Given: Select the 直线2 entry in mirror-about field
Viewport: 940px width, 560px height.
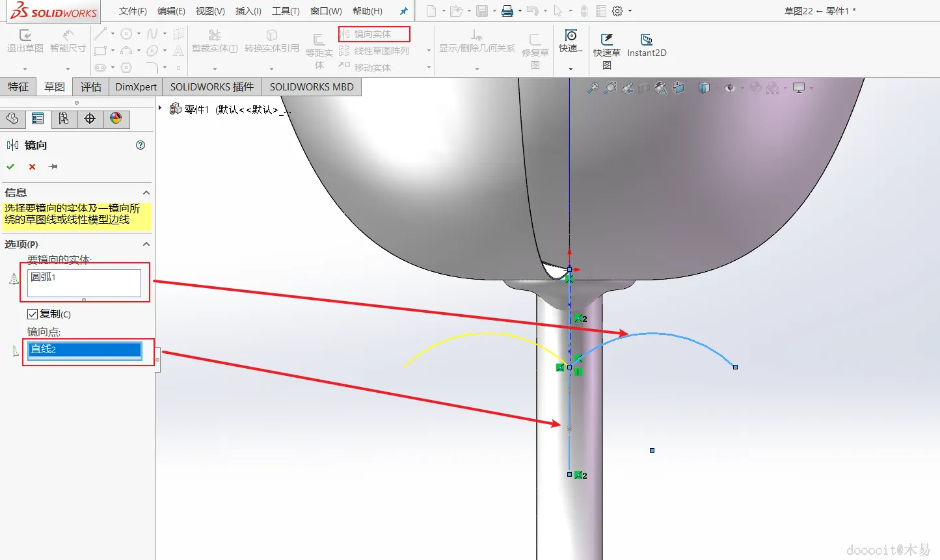Looking at the screenshot, I should 85,349.
